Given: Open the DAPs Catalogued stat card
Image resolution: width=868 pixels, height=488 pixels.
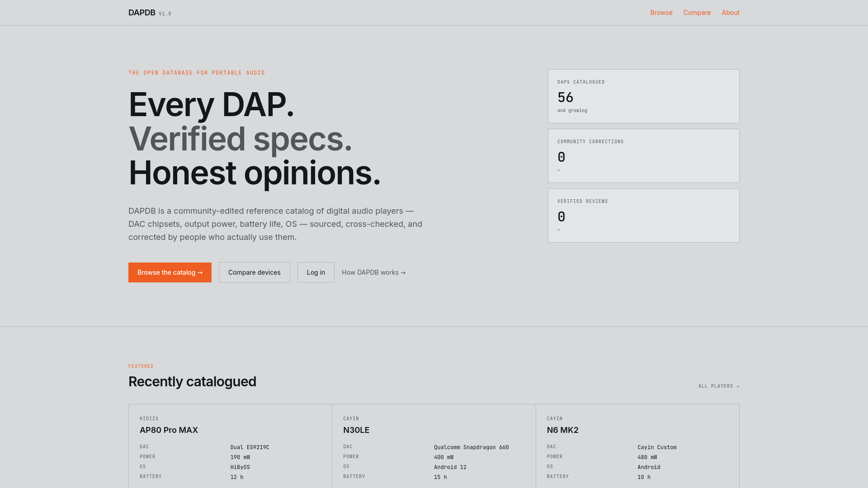Looking at the screenshot, I should pos(644,96).
